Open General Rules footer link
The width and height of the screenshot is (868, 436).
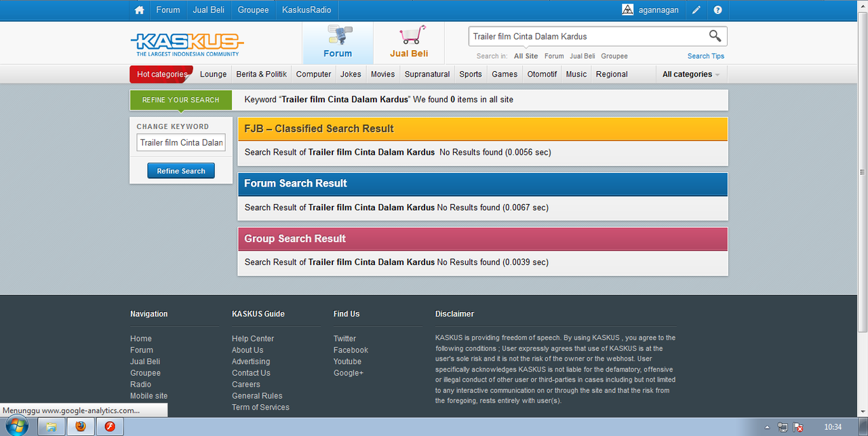(x=257, y=396)
